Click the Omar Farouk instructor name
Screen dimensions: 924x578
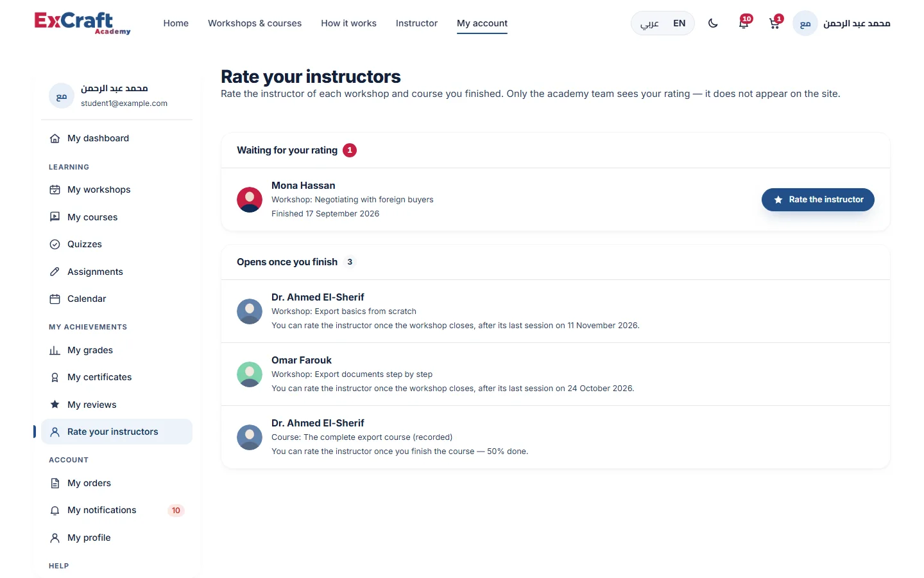[x=302, y=360]
